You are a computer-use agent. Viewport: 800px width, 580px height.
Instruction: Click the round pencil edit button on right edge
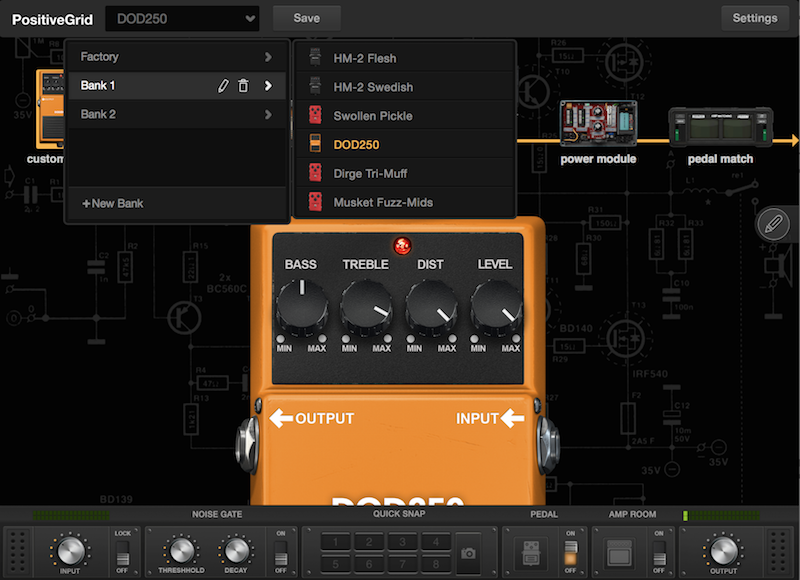pos(774,225)
